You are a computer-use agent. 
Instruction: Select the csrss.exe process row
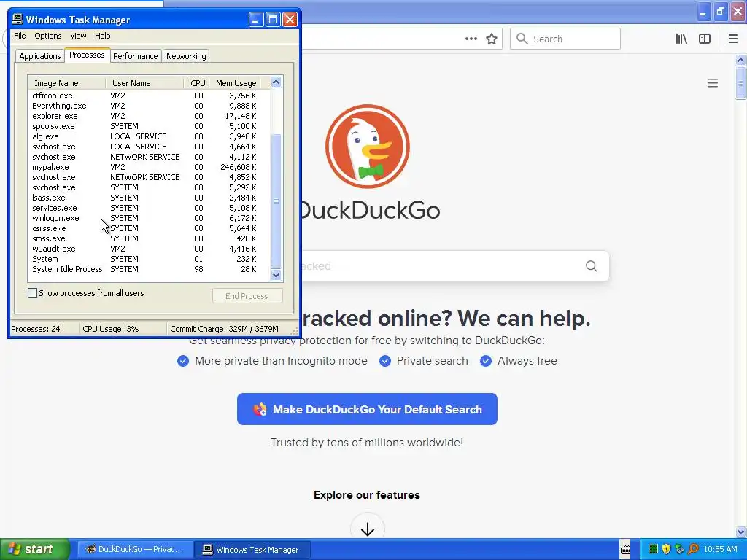[149, 228]
